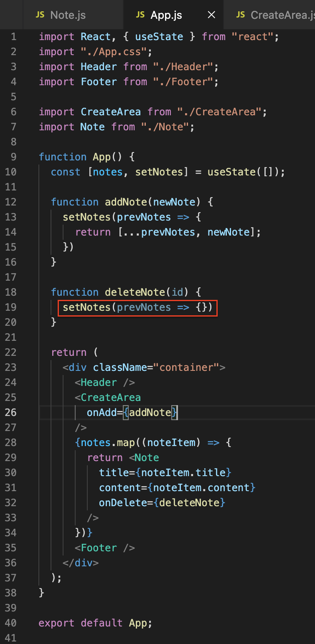Click [...prevNotes, newNote] return value
The image size is (315, 644).
tap(186, 232)
